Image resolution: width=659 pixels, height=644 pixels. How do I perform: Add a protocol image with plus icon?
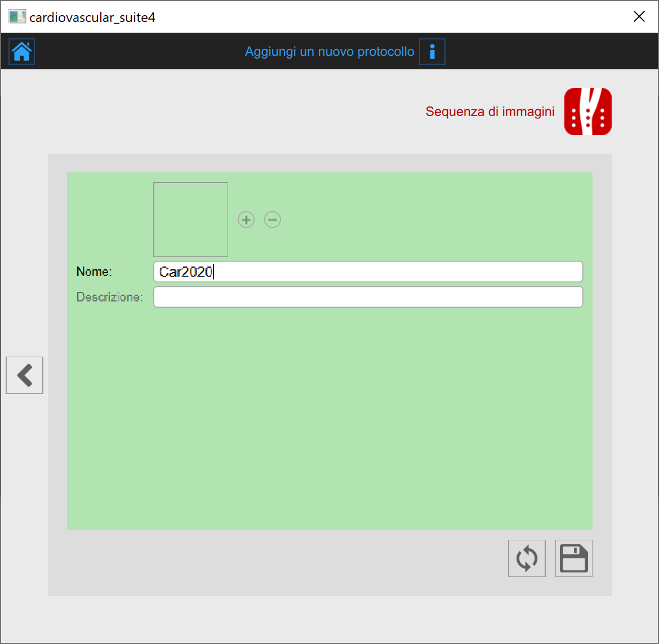coord(246,219)
